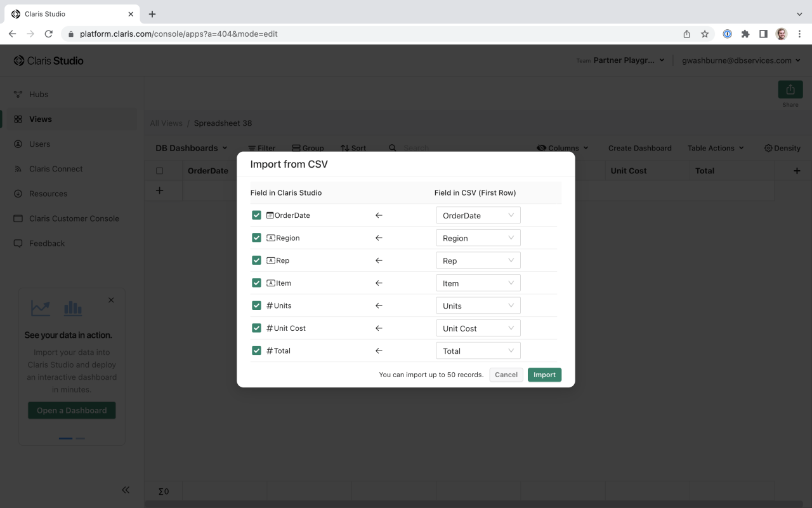Click the second carousel indicator in promo card
Screen dimensions: 812x508
click(81, 438)
